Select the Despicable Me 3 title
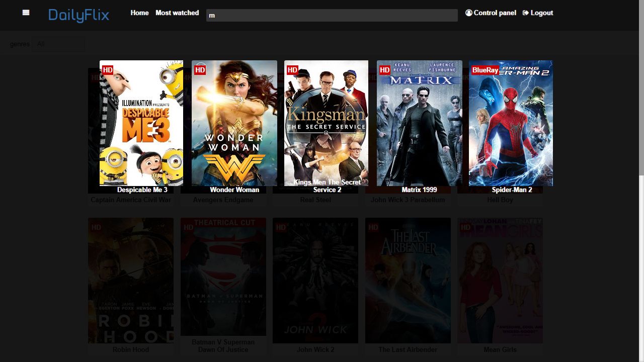Image resolution: width=644 pixels, height=362 pixels. [x=142, y=190]
